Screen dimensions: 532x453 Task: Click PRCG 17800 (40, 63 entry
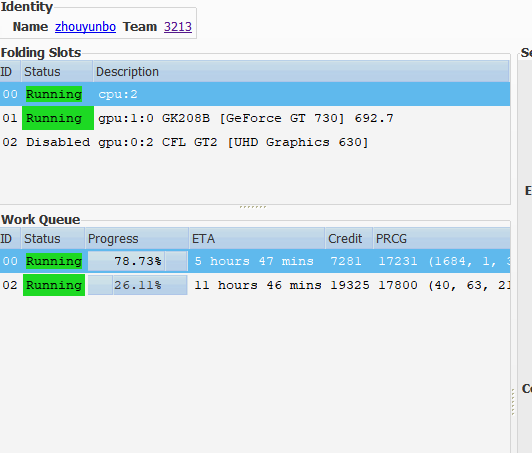(x=444, y=285)
